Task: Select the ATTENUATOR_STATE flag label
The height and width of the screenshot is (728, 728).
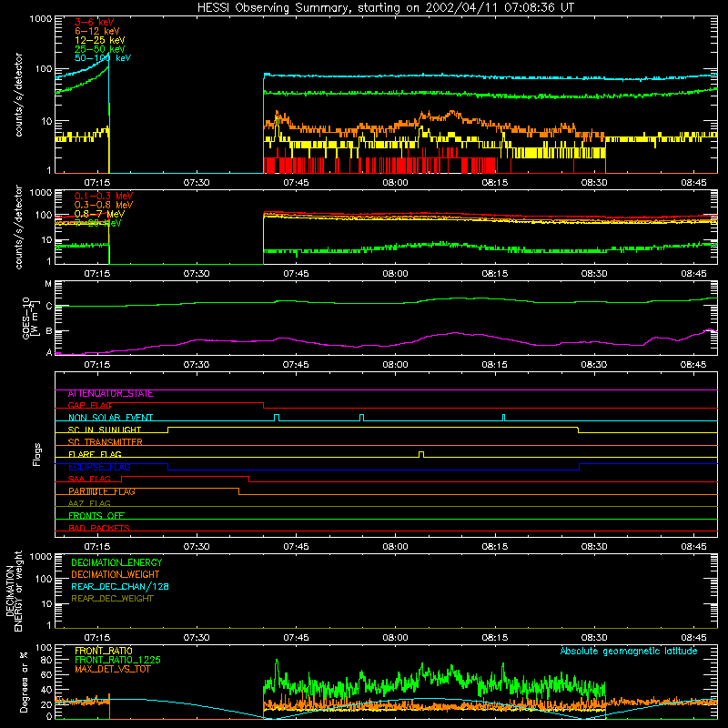Action: click(110, 394)
